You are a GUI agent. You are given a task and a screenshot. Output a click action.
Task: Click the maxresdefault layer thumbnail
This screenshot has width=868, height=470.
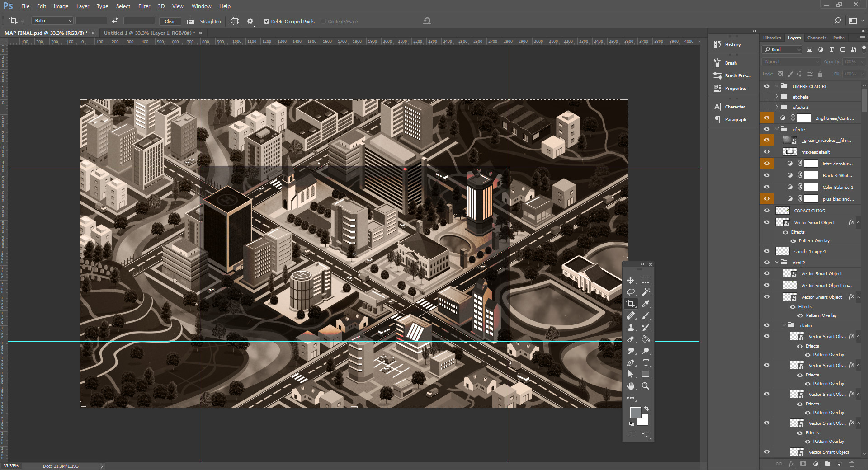pos(789,151)
